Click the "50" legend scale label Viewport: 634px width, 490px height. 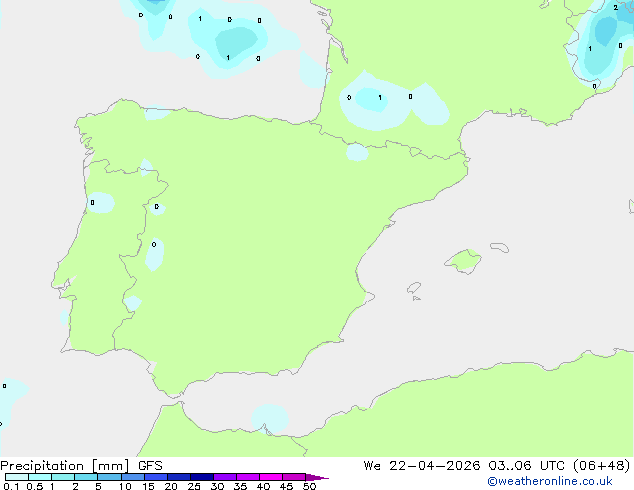[309, 486]
